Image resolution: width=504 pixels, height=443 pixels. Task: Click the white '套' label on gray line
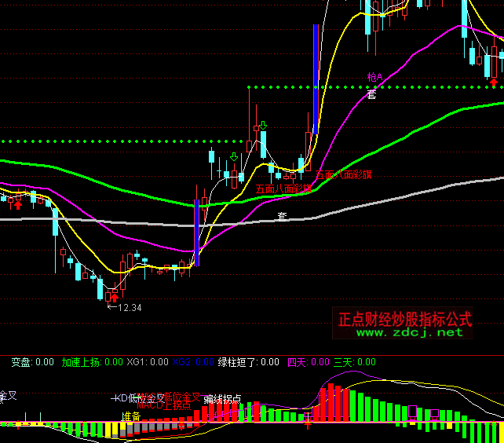[282, 214]
